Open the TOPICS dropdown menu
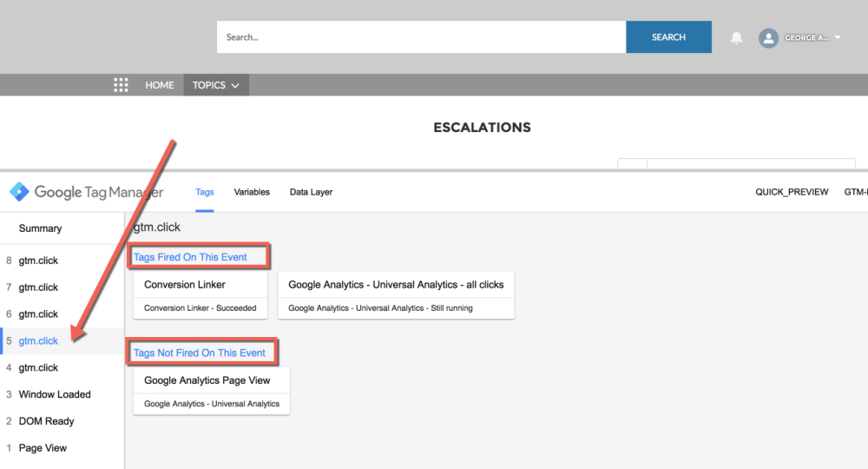The width and height of the screenshot is (868, 469). coord(216,85)
